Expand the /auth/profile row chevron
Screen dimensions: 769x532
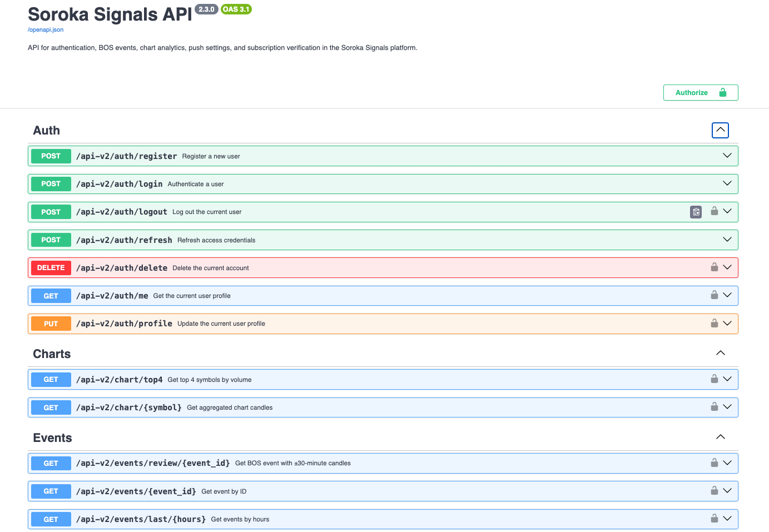coord(727,324)
